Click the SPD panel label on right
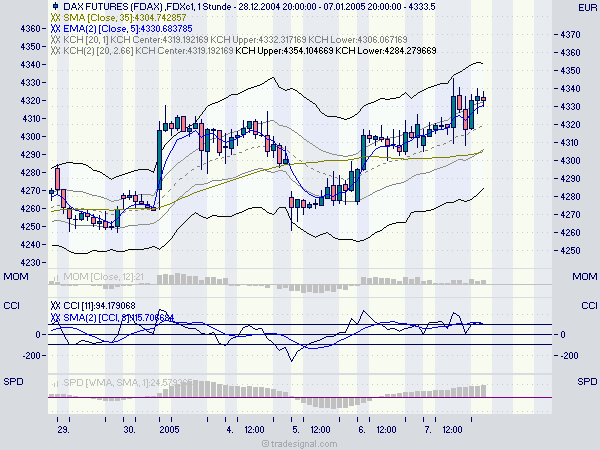Screen dimensions: 600x450 [587, 382]
